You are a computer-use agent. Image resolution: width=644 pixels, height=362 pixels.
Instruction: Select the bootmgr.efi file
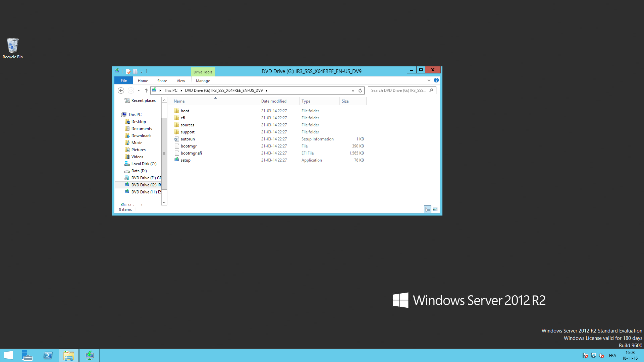coord(191,153)
